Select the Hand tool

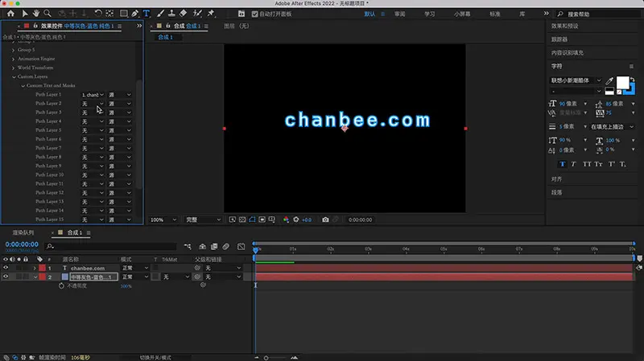[x=36, y=14]
